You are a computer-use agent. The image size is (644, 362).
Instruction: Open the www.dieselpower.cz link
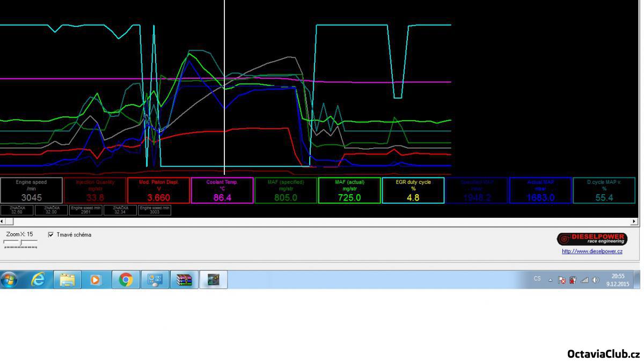[x=592, y=252]
